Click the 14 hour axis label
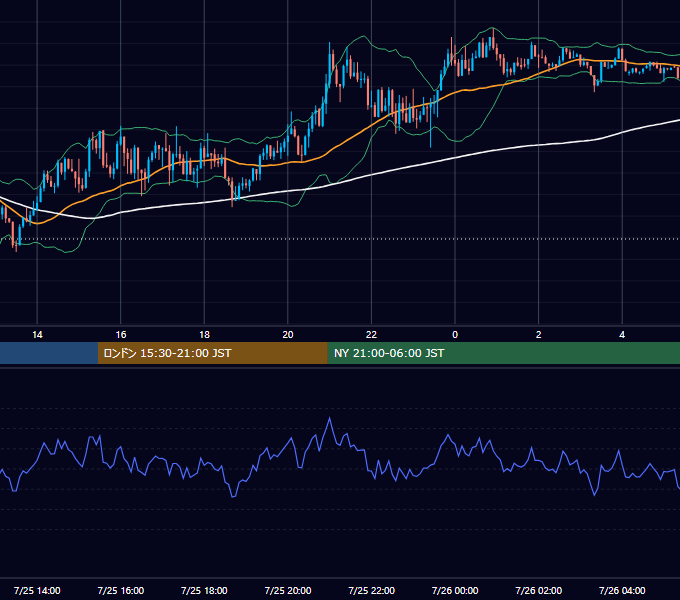The height and width of the screenshot is (600, 680). click(37, 335)
